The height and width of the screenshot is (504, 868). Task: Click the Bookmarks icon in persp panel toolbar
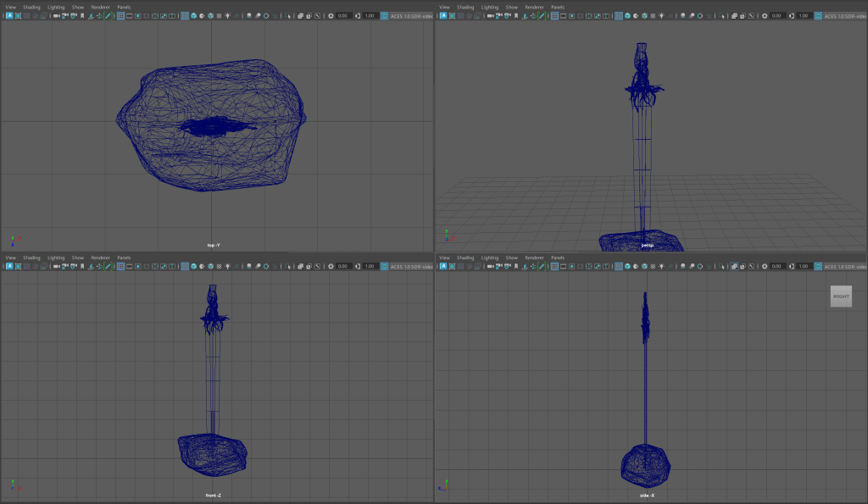click(515, 16)
